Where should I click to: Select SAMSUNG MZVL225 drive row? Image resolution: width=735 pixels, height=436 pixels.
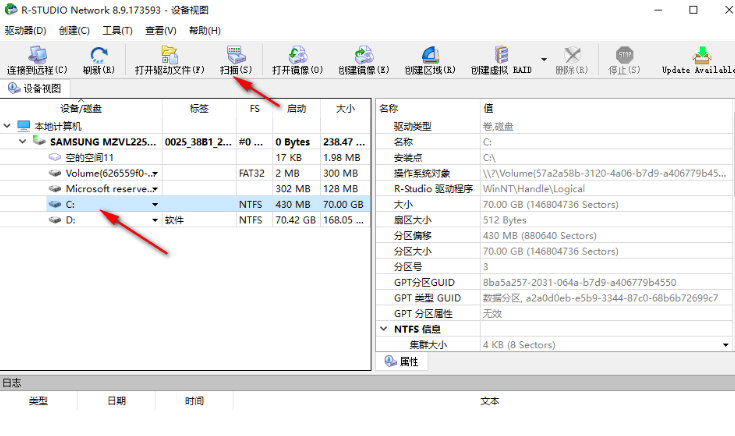pyautogui.click(x=185, y=142)
